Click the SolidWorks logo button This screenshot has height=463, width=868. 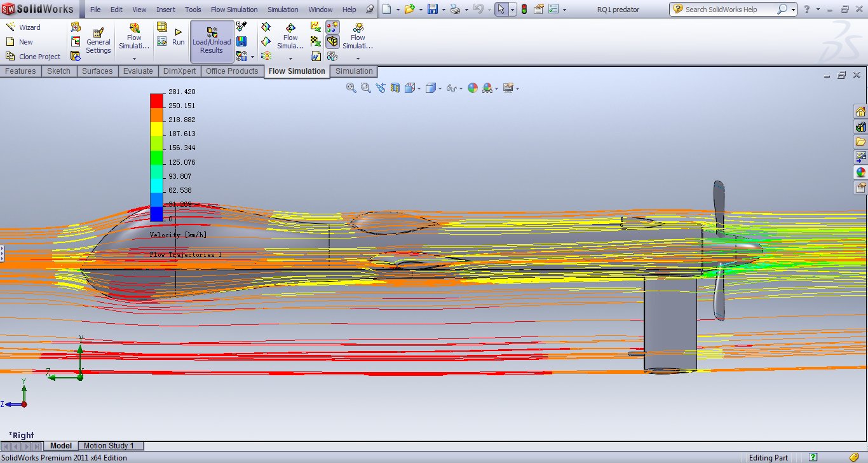click(39, 9)
